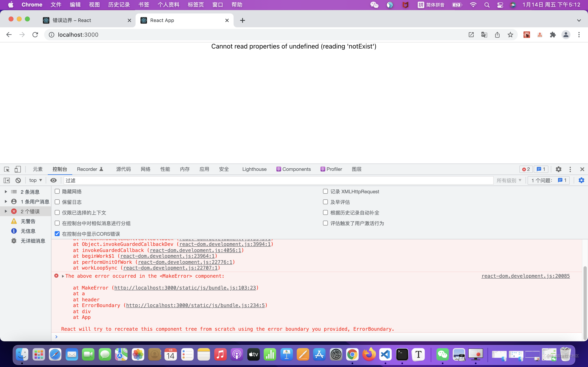Switch to the 网络 tab

point(146,169)
